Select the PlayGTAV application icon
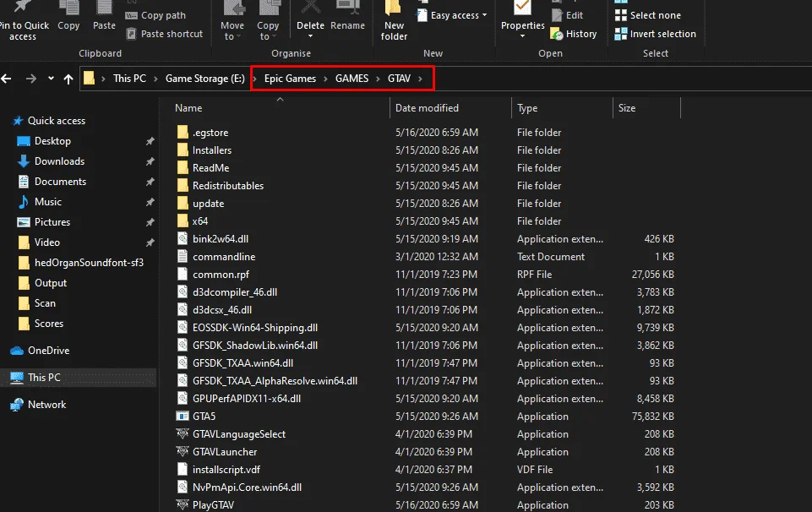This screenshot has width=812, height=512. (183, 504)
